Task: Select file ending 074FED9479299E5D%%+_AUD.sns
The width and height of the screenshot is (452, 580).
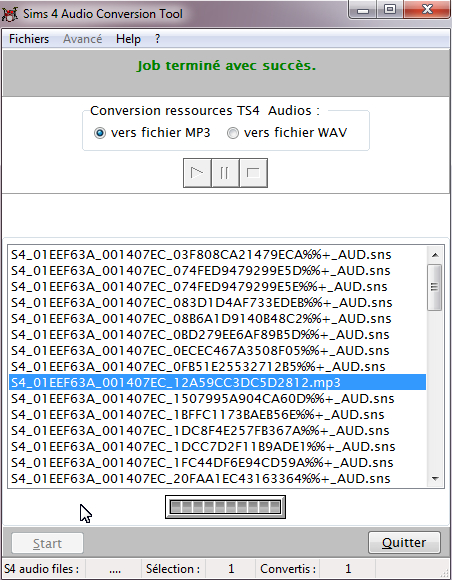Action: coord(217,270)
